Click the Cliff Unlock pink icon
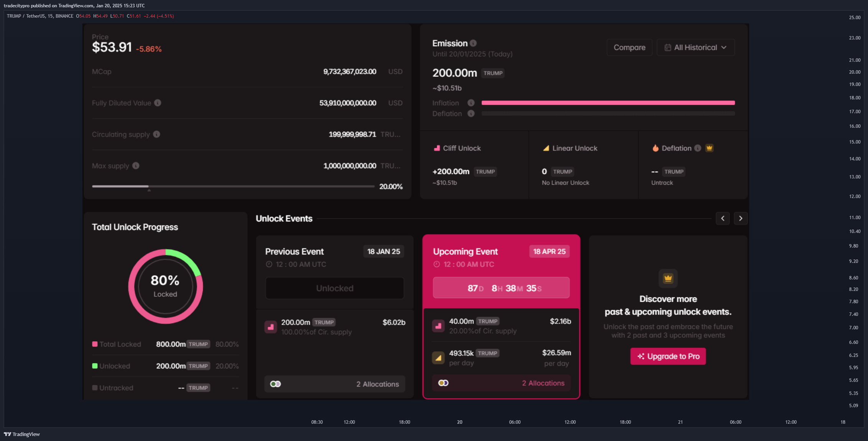Image resolution: width=868 pixels, height=441 pixels. coord(437,148)
